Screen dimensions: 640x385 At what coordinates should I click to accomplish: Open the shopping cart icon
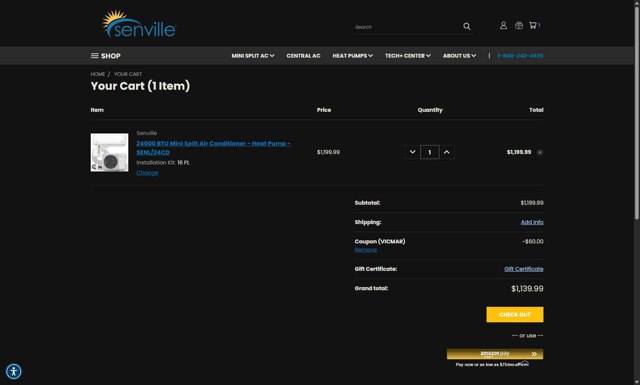533,25
